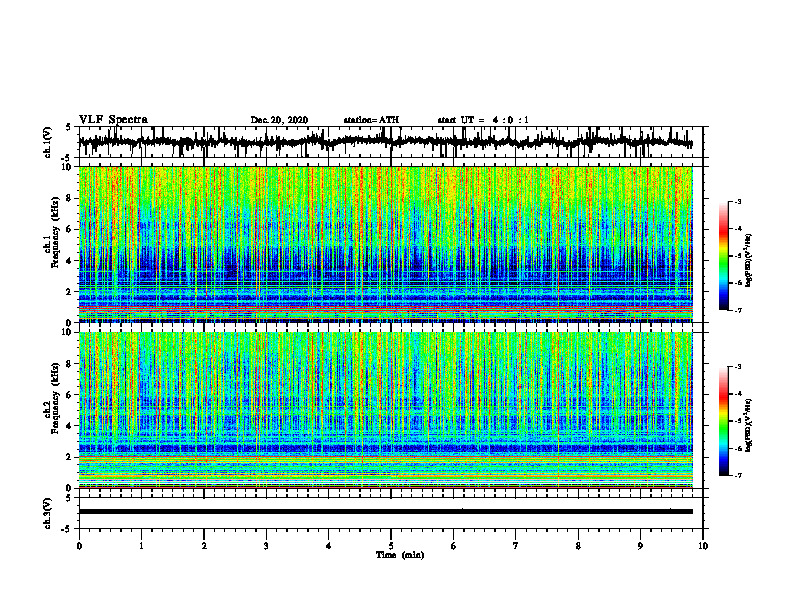Click the "-3" tick on ch.1 color bar

[x=738, y=201]
